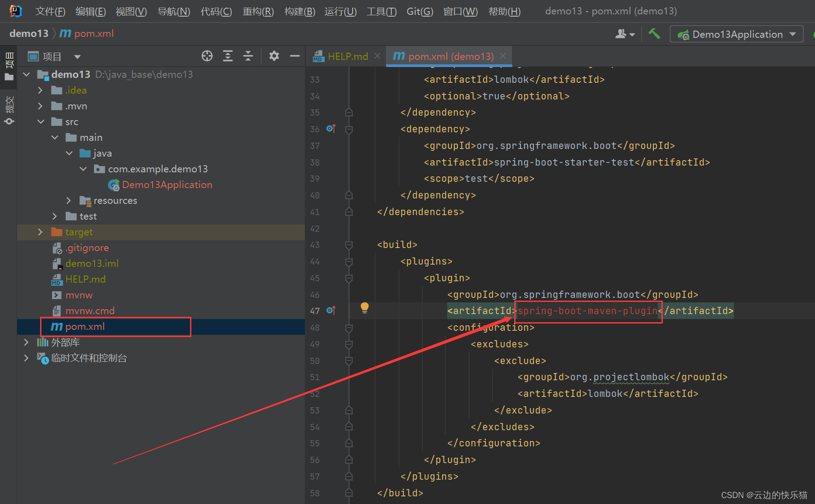Screen dimensions: 815x504
Task: Open the 视图(V) menu
Action: 131,11
